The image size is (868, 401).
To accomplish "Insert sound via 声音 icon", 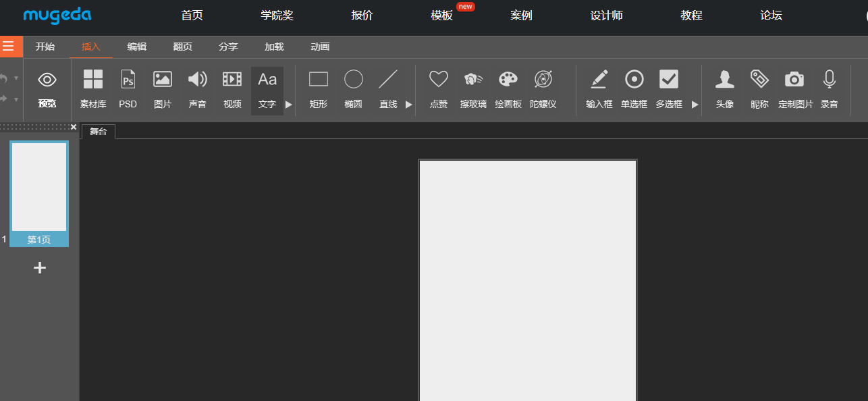I will tap(198, 90).
